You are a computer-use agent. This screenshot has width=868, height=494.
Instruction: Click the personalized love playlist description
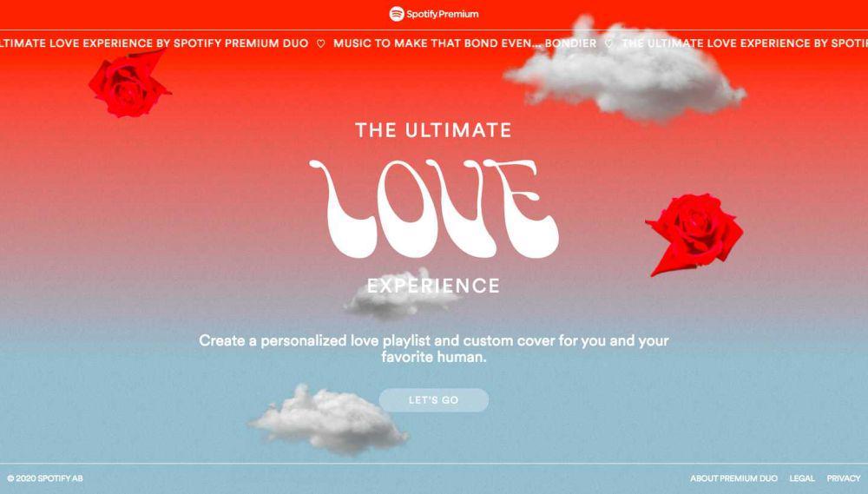433,348
